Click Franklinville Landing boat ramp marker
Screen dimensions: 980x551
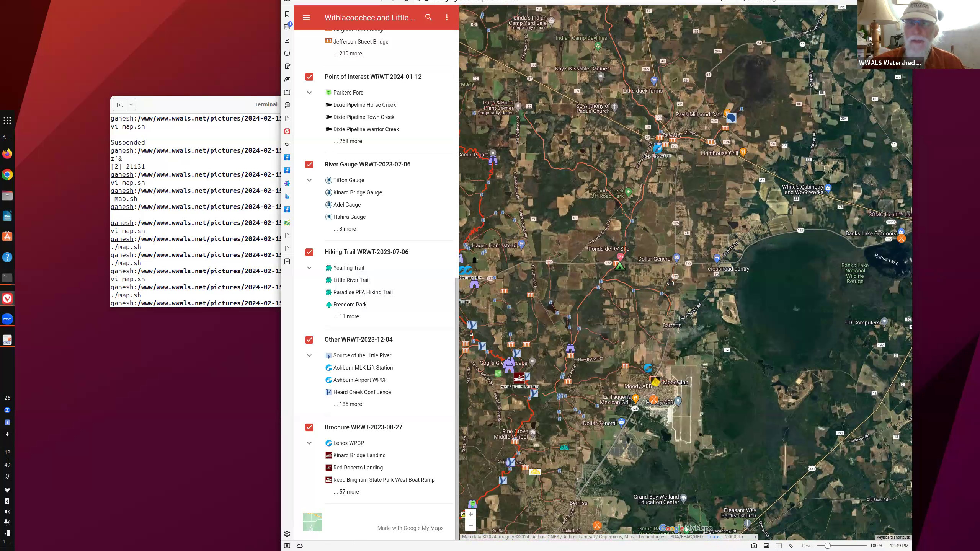[519, 378]
